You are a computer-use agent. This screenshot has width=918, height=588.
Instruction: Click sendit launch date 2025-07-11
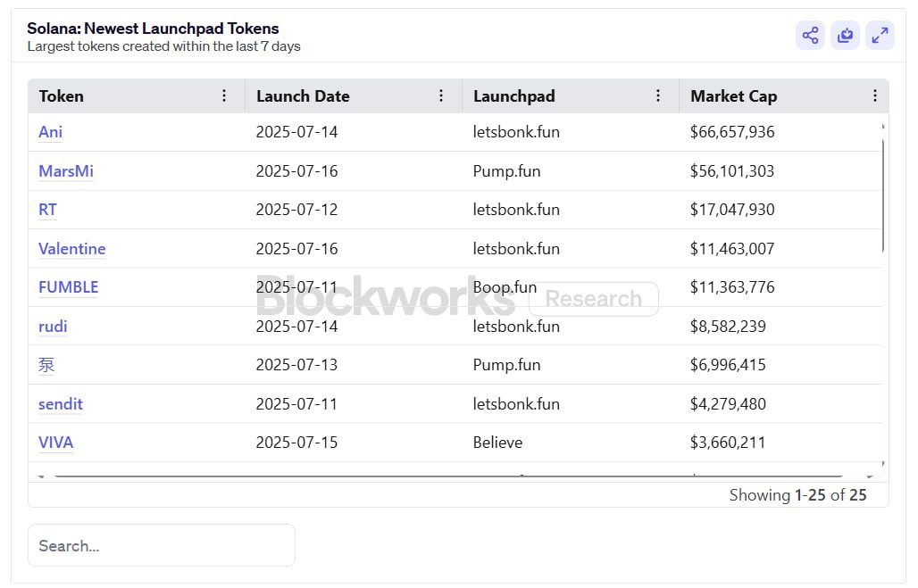coord(296,404)
